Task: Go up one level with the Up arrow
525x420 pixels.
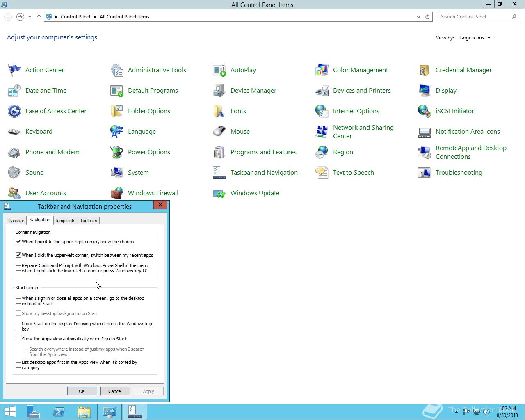Action: [x=39, y=17]
